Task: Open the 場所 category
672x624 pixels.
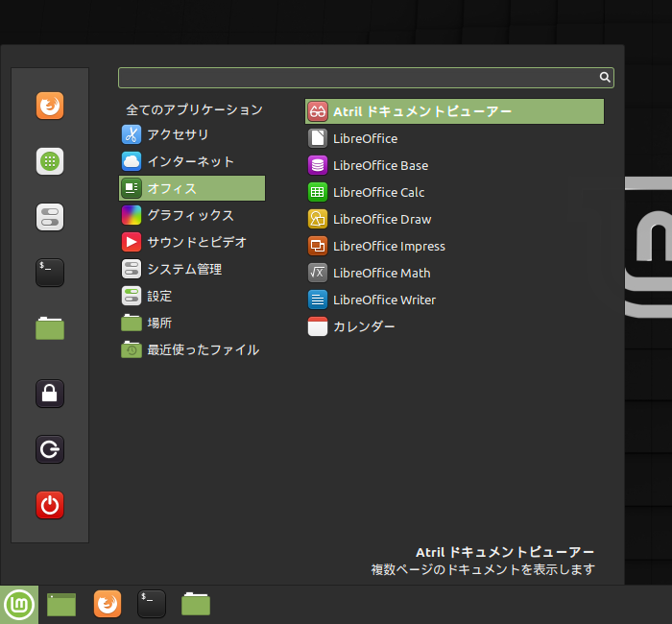Action: pos(192,324)
